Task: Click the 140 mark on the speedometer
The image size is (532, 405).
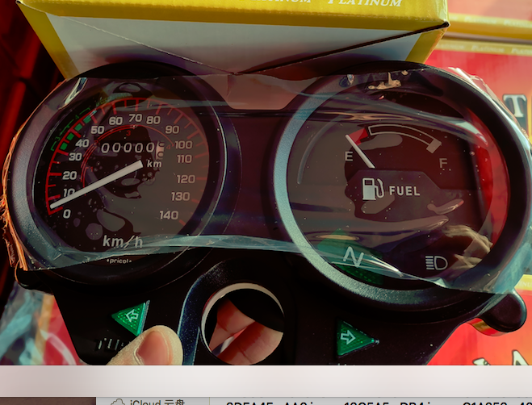Action: tap(169, 215)
